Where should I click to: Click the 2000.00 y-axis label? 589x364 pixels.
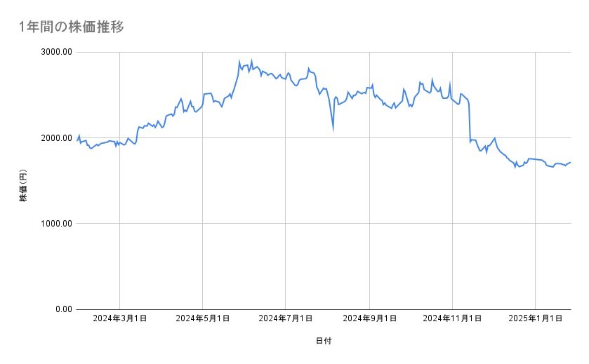click(56, 138)
